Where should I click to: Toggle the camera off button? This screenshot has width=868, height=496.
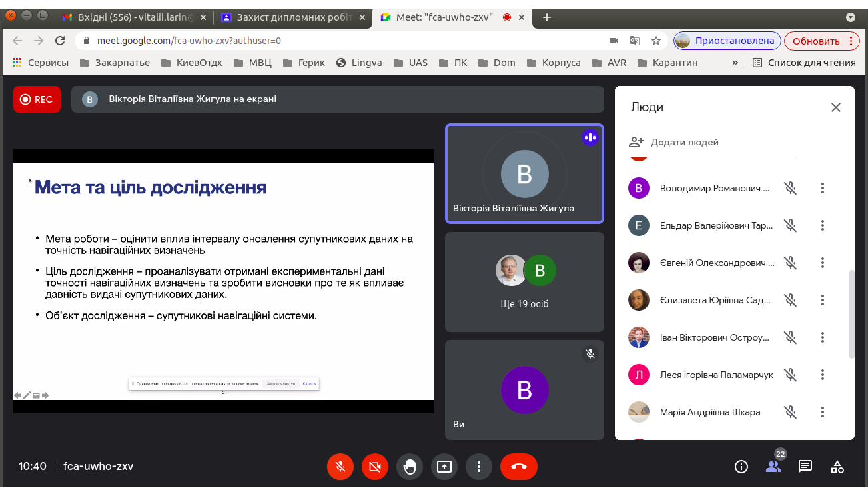coord(375,467)
